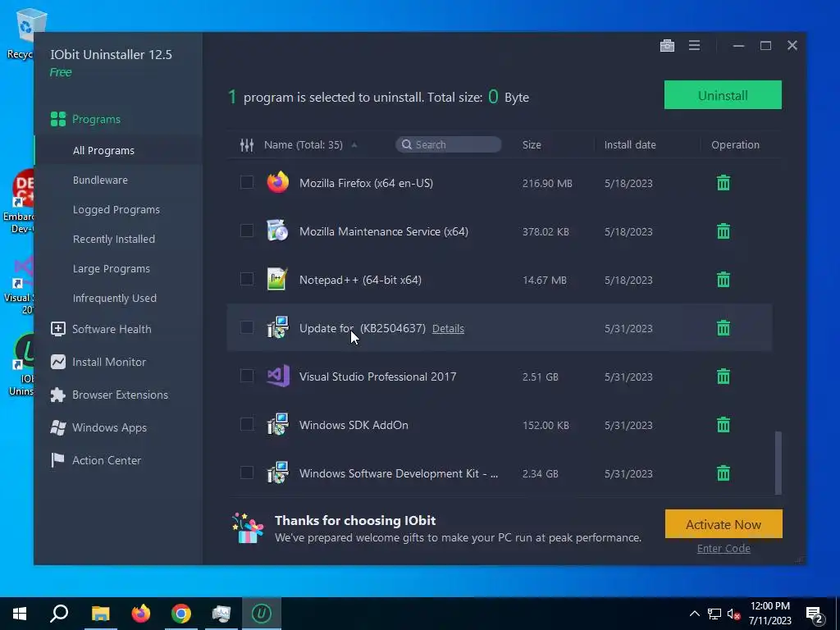Select All Programs in sidebar
Image resolution: width=840 pixels, height=630 pixels.
click(x=103, y=151)
